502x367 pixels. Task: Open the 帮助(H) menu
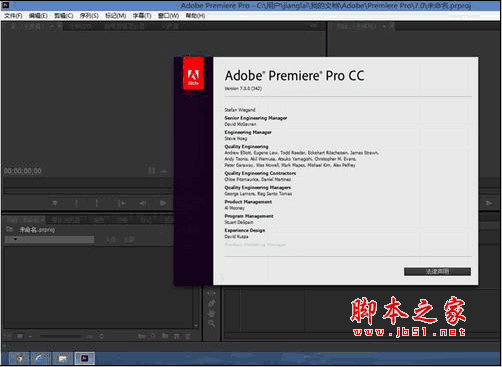click(195, 16)
